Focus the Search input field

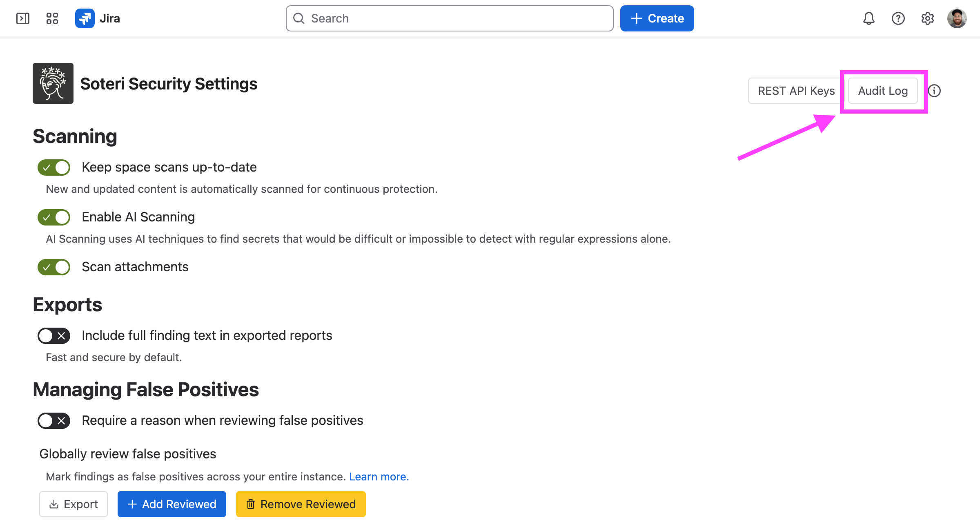[x=450, y=18]
